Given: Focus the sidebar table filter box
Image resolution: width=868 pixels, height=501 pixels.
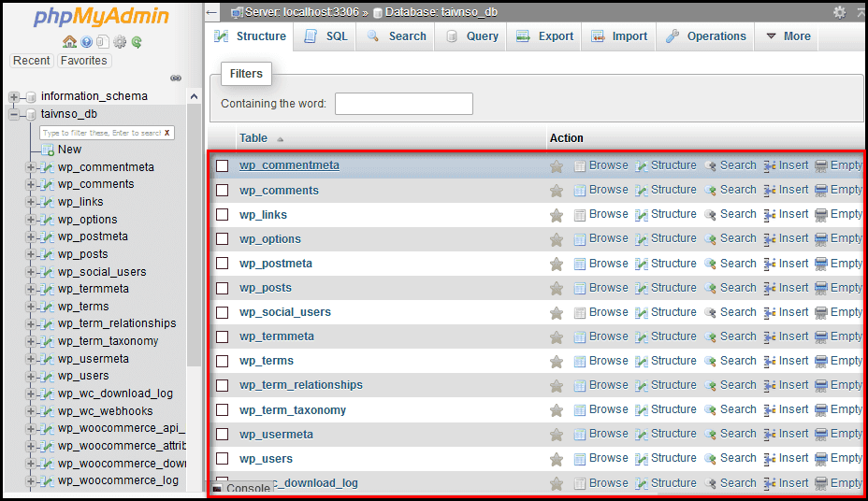Looking at the screenshot, I should point(101,133).
